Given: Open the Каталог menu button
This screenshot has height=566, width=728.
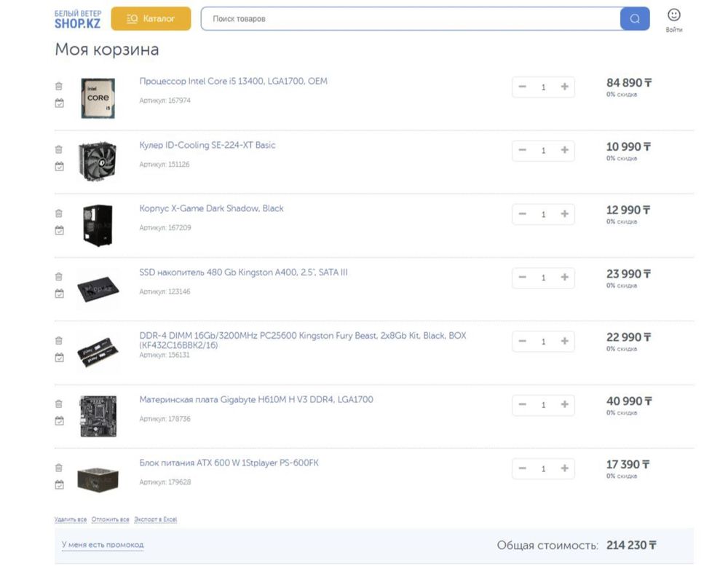Looking at the screenshot, I should [151, 19].
